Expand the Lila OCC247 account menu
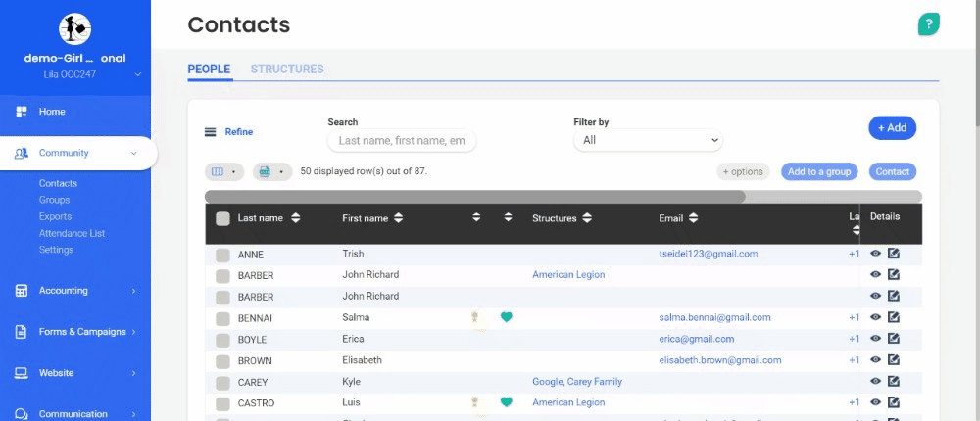This screenshot has width=980, height=421. click(x=137, y=75)
